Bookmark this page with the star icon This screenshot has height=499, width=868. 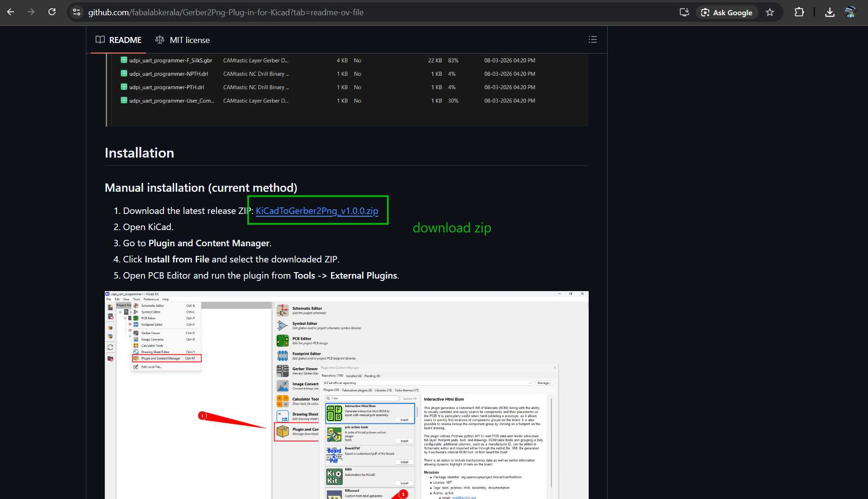(770, 12)
